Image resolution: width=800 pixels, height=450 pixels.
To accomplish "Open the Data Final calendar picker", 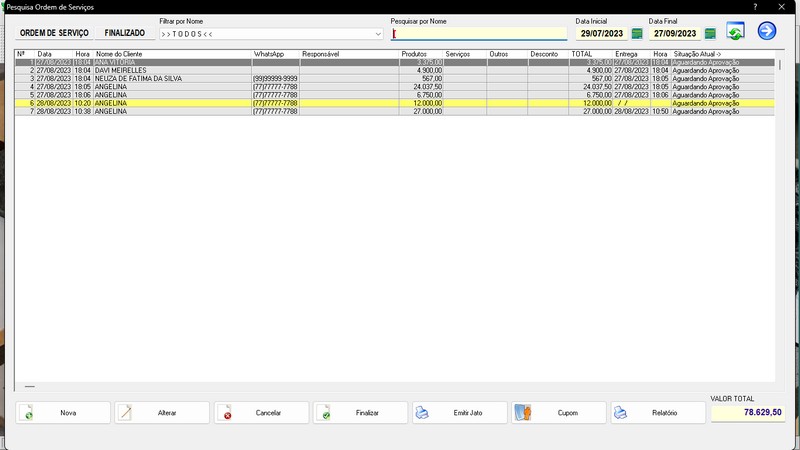I will (710, 34).
